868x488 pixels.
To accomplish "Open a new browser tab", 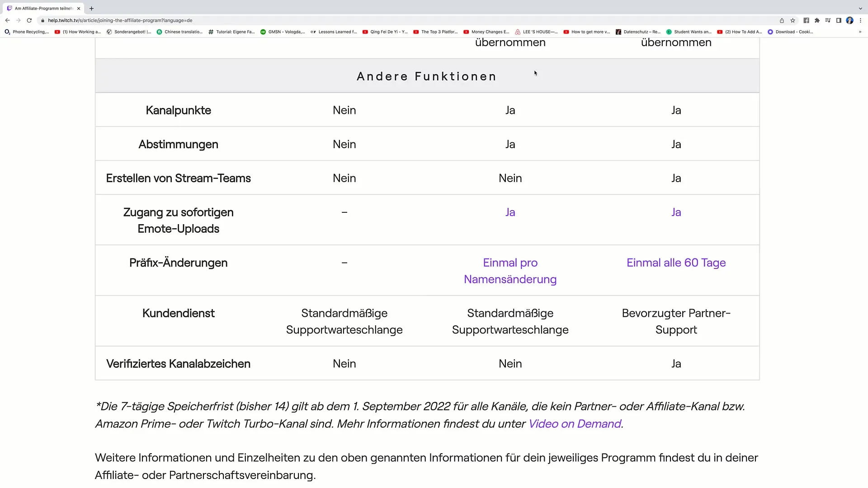I will click(x=91, y=8).
